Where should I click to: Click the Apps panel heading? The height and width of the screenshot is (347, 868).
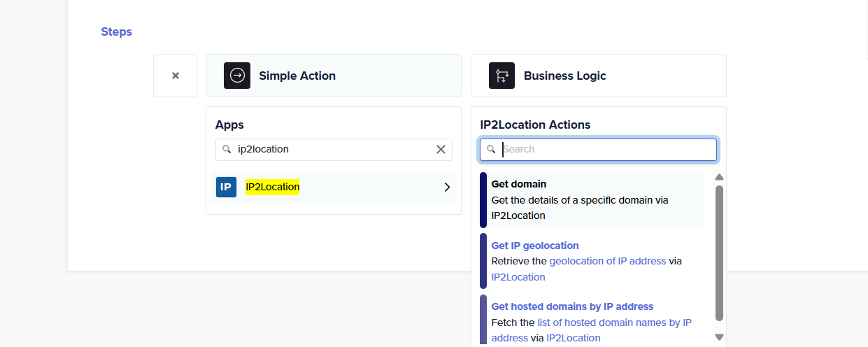pyautogui.click(x=229, y=125)
